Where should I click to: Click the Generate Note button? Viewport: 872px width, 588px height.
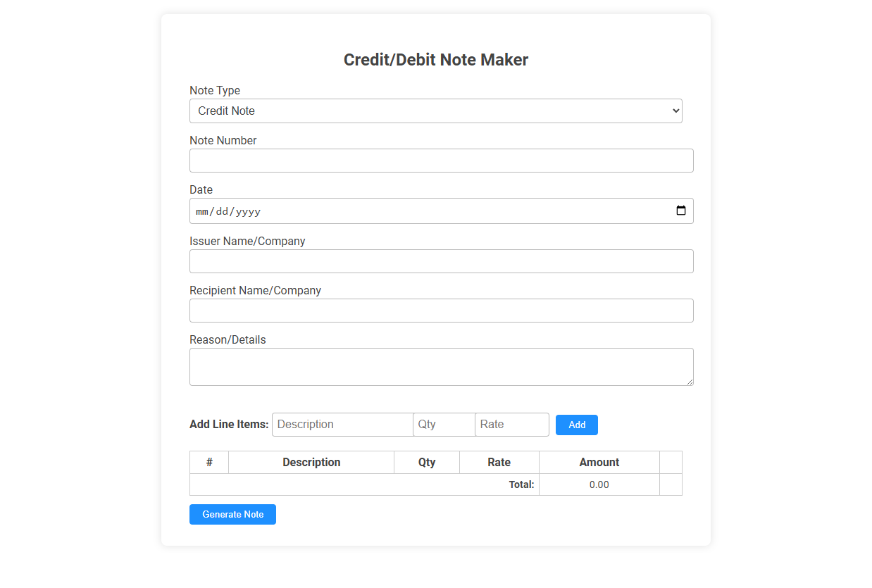coord(232,514)
